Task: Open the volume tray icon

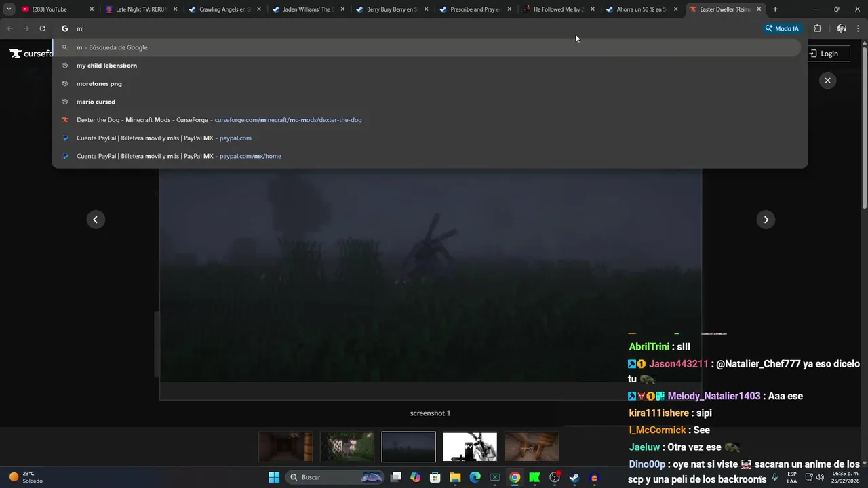Action: 821,477
